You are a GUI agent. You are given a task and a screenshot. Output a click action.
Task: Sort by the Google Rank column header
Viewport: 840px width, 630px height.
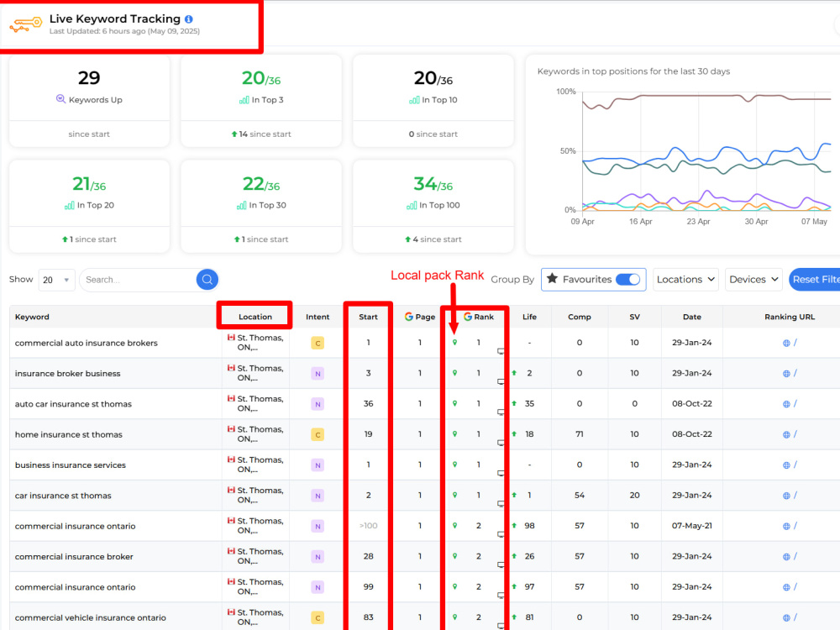479,317
